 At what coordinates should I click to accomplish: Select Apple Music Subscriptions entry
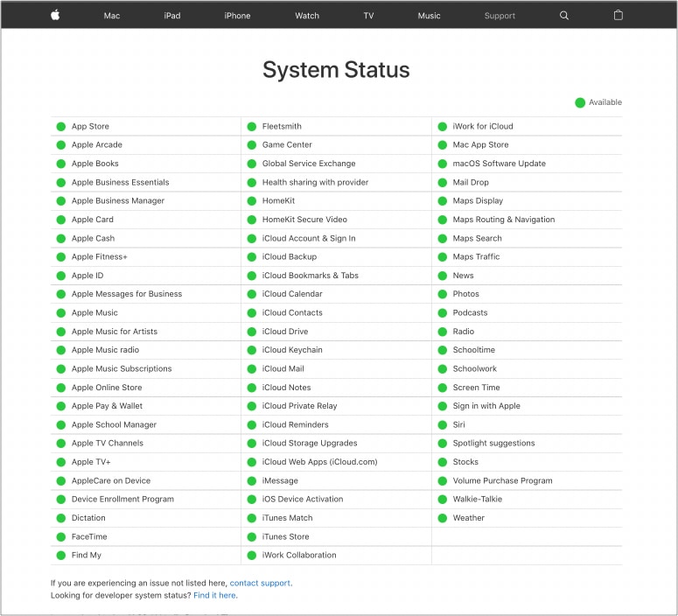pyautogui.click(x=122, y=368)
